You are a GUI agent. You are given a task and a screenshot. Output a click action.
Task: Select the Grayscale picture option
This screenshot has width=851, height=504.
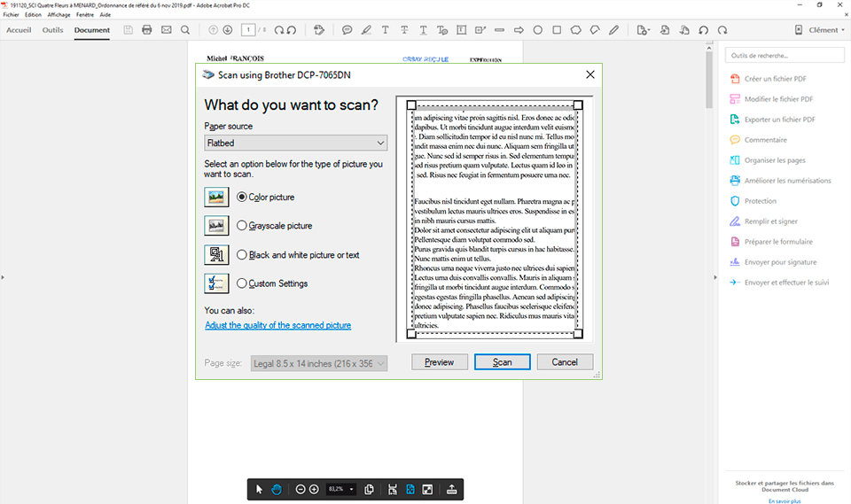[241, 226]
